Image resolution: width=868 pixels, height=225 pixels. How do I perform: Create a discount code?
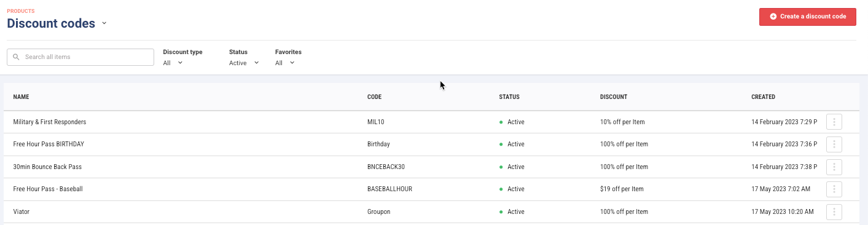point(807,17)
